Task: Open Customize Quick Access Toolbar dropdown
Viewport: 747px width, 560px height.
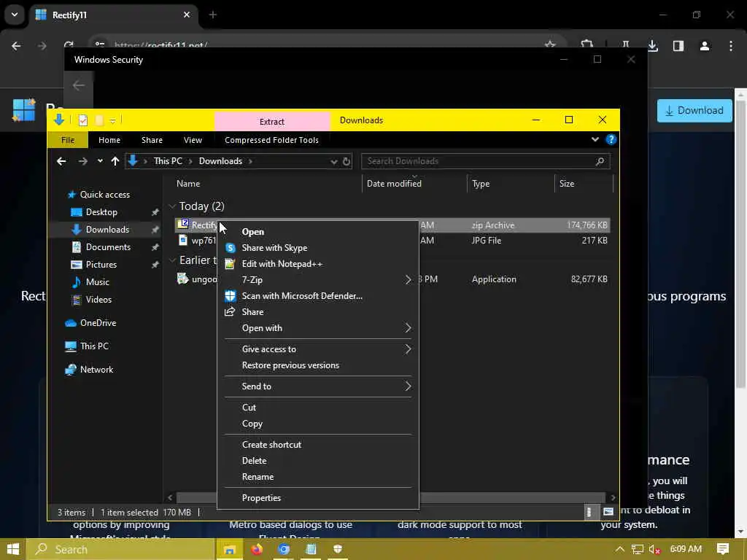Action: pyautogui.click(x=113, y=121)
